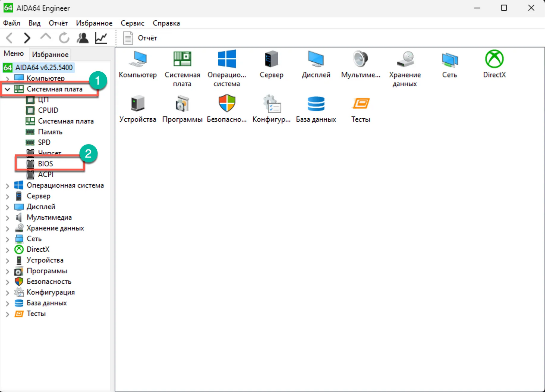Image resolution: width=545 pixels, height=392 pixels.
Task: Expand the Хранение данных tree node
Action: point(7,228)
